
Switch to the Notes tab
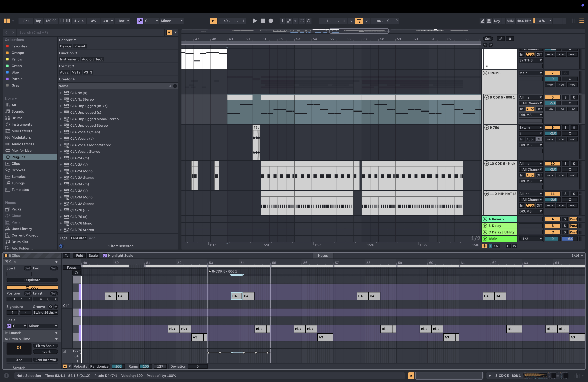click(323, 256)
